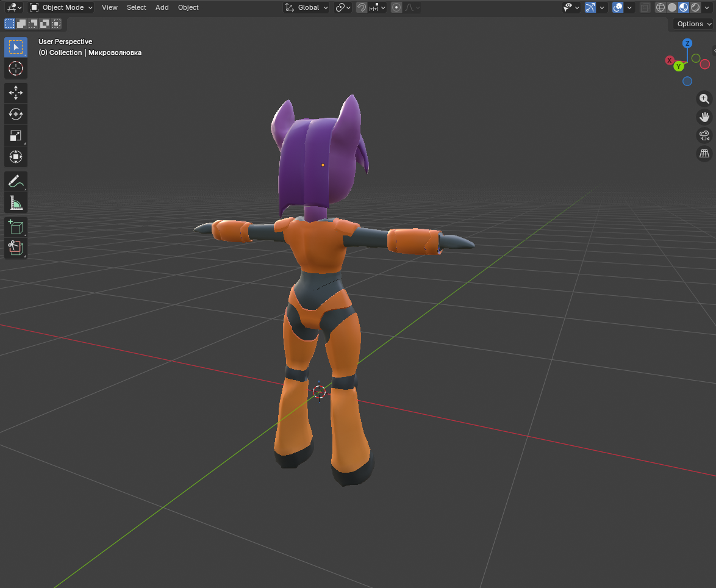
Task: Select the Select Box tool
Action: 15,47
